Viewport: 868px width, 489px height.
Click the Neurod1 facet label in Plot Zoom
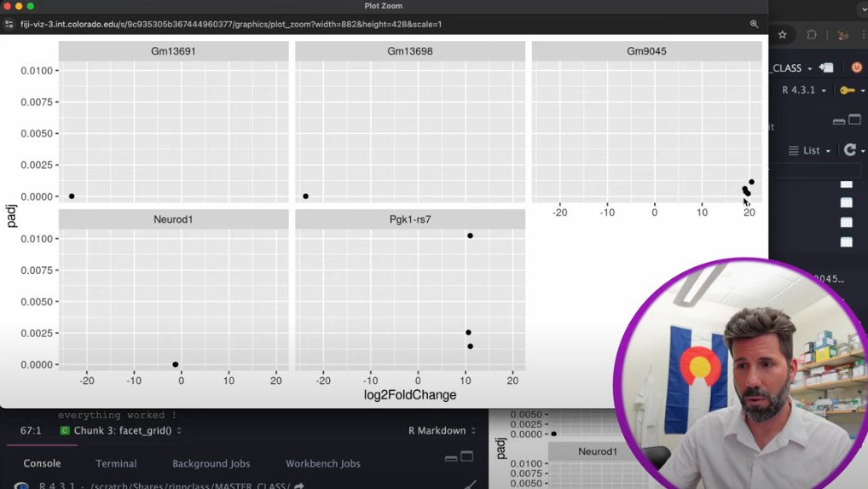coord(173,219)
